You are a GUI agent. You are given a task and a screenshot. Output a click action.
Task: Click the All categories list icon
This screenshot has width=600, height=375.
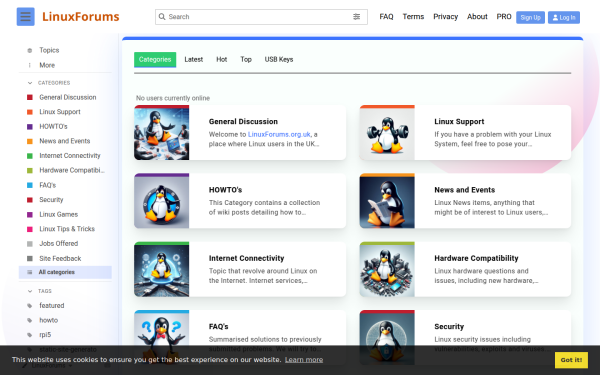tap(29, 272)
